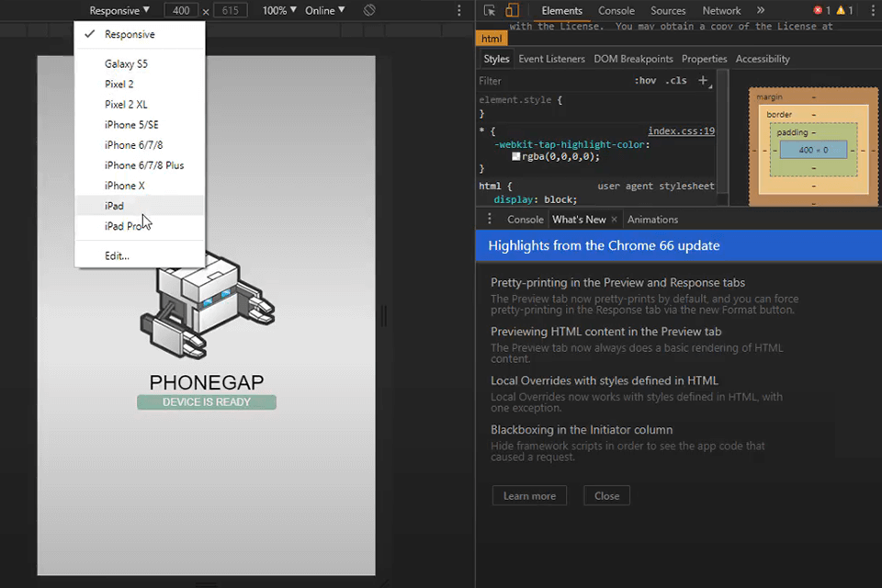Image resolution: width=882 pixels, height=588 pixels.
Task: Click the margin label in box model
Action: point(769,96)
